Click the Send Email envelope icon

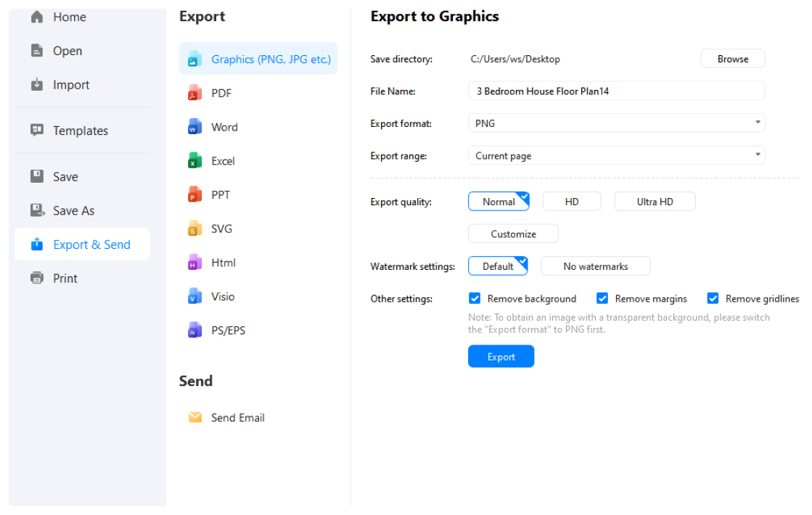pos(195,417)
